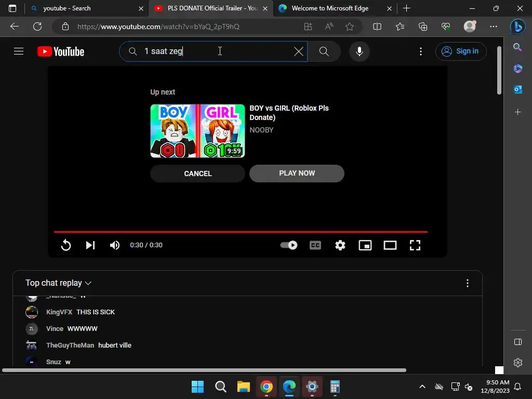
Task: Click the Sign in button
Action: coord(461,51)
